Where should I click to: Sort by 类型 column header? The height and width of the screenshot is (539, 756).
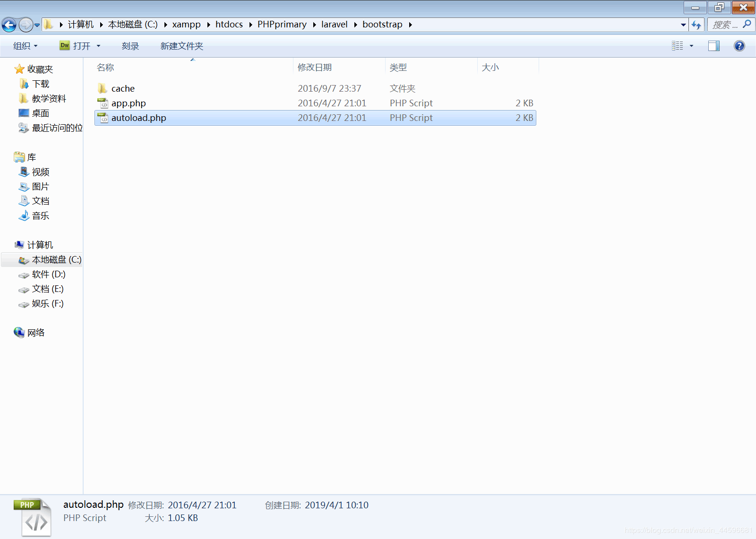pos(398,68)
